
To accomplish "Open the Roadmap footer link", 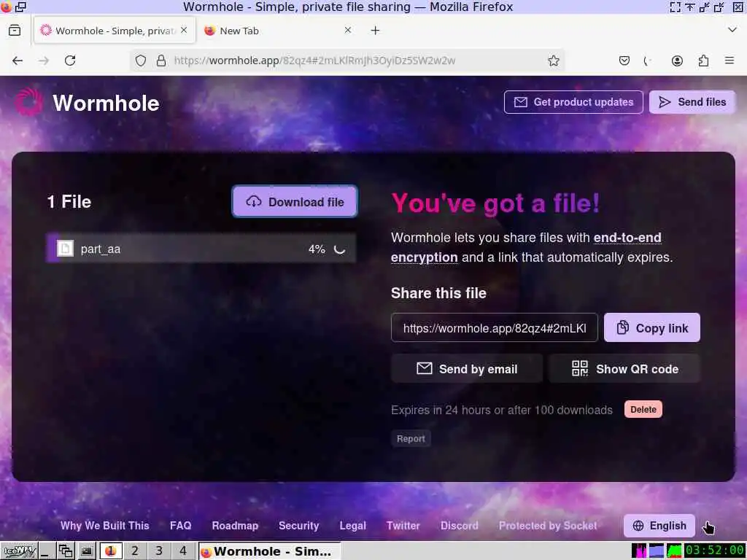I will tap(235, 526).
